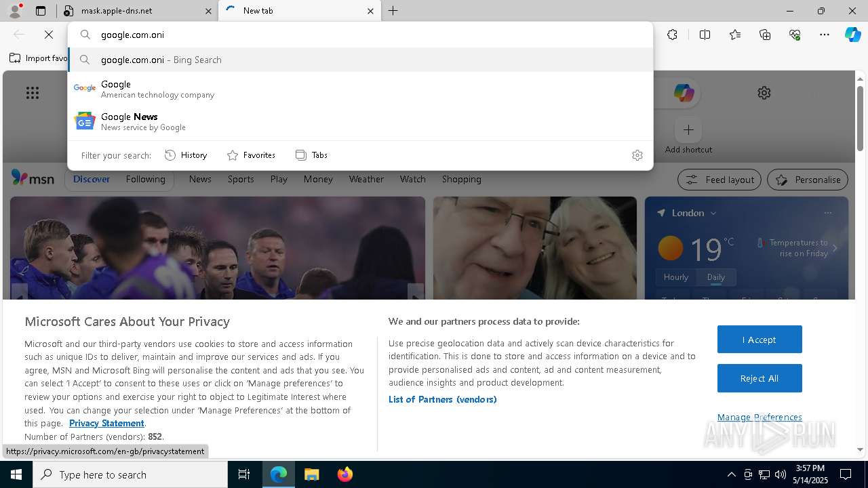Image resolution: width=868 pixels, height=488 pixels.
Task: Click Personalise button
Action: (x=808, y=180)
